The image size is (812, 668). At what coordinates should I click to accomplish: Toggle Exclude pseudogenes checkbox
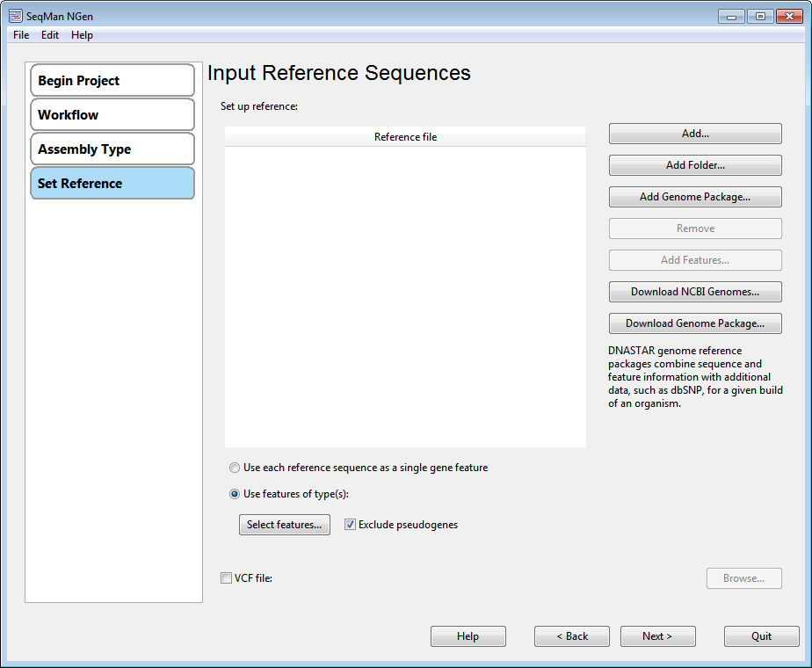click(x=350, y=525)
